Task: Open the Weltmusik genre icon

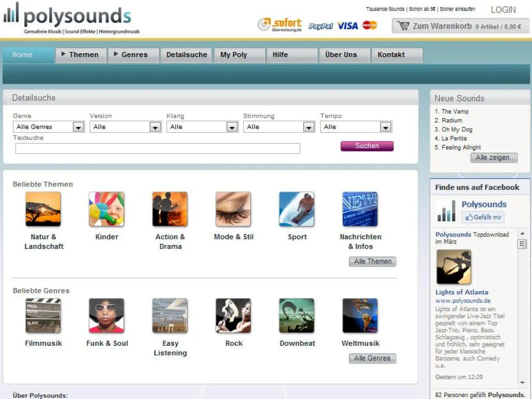Action: coord(360,316)
